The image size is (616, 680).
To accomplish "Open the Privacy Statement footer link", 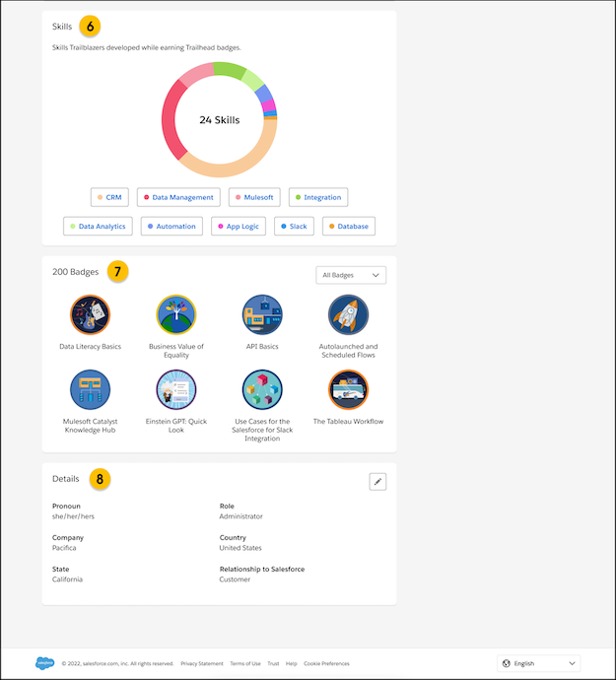I will (x=202, y=663).
